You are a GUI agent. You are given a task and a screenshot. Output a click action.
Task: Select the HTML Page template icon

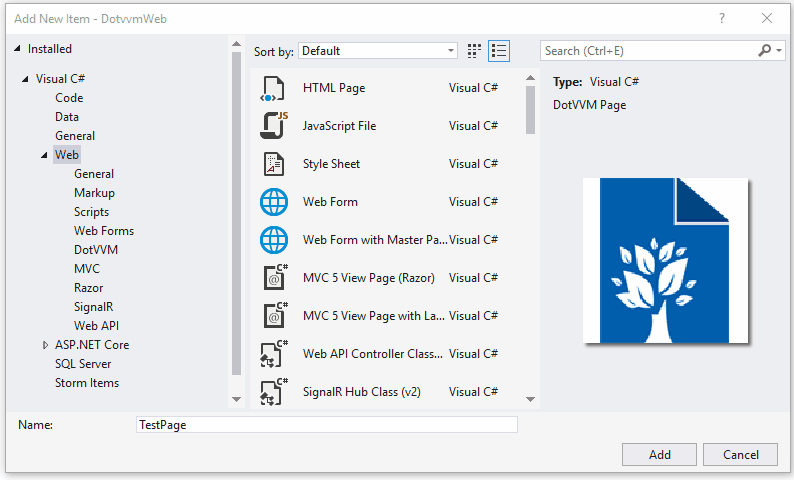(x=274, y=88)
